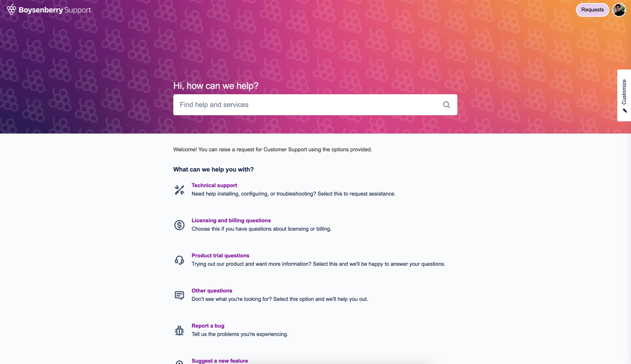Click the Licensing and billing dollar icon
Image resolution: width=631 pixels, height=364 pixels.
click(x=179, y=225)
